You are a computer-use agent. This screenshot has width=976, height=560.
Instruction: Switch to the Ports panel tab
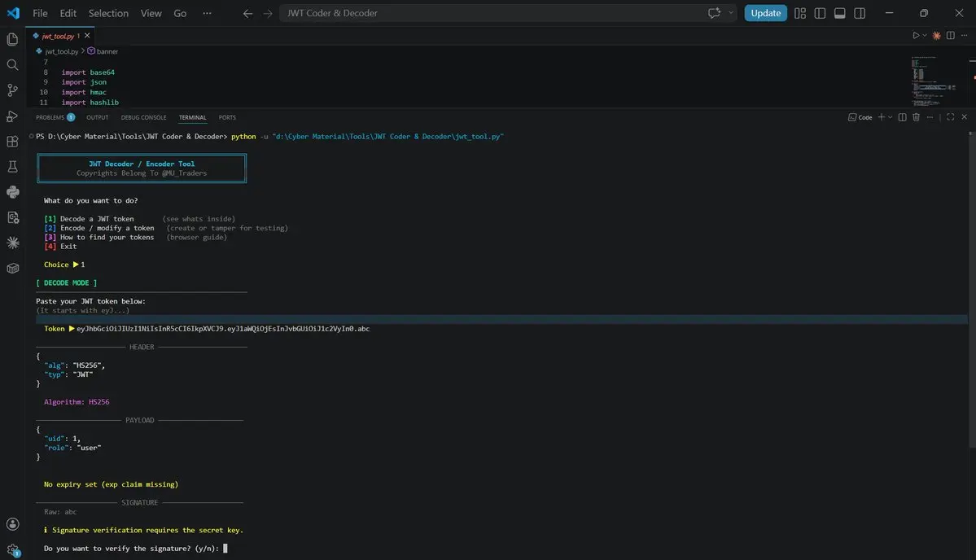(x=227, y=117)
